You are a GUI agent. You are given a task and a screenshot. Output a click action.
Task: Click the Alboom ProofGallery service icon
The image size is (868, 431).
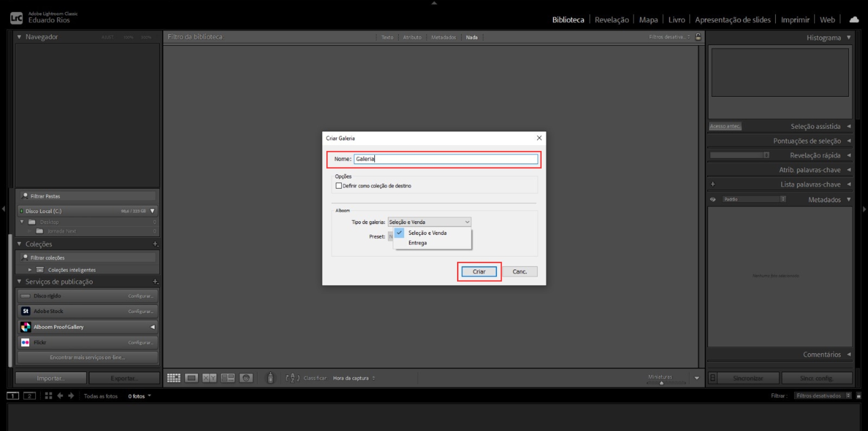[26, 327]
